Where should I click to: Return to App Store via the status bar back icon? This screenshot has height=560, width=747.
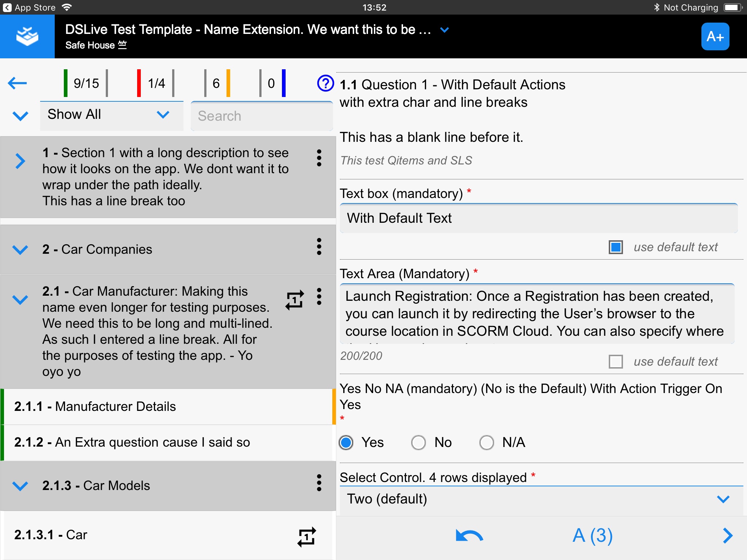tap(7, 7)
